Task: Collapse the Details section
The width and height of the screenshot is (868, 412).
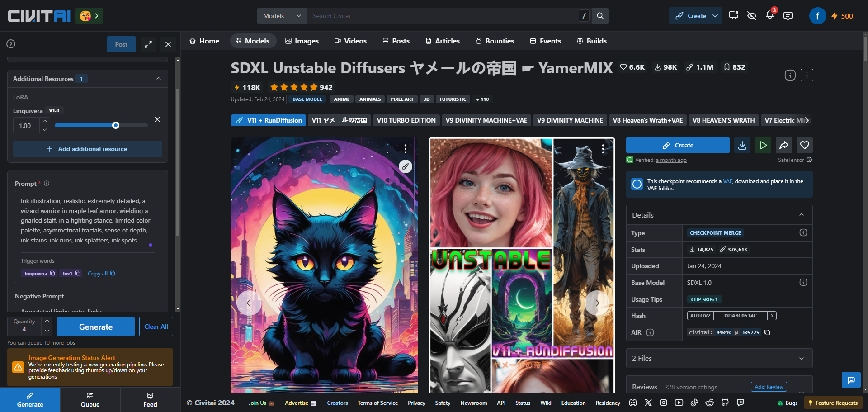Action: click(802, 215)
